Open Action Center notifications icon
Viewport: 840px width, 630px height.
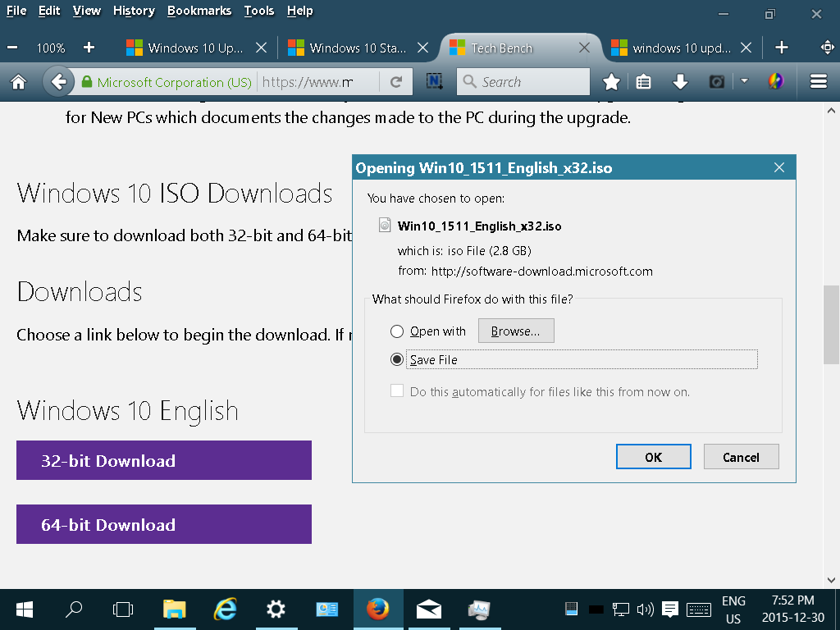(x=669, y=609)
